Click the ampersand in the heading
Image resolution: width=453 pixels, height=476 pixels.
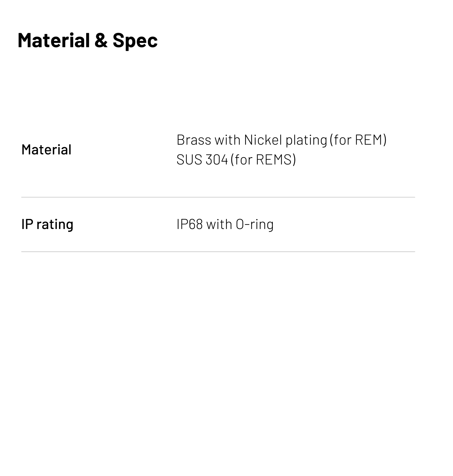point(101,40)
